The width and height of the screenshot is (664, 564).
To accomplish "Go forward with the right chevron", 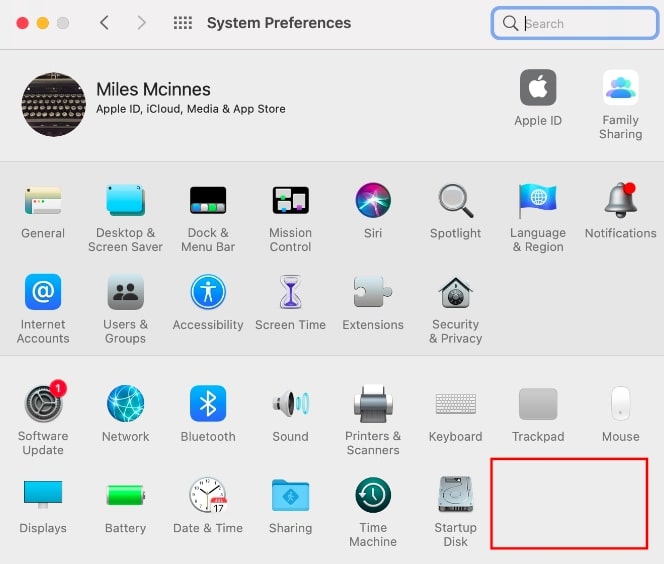I will click(x=141, y=22).
